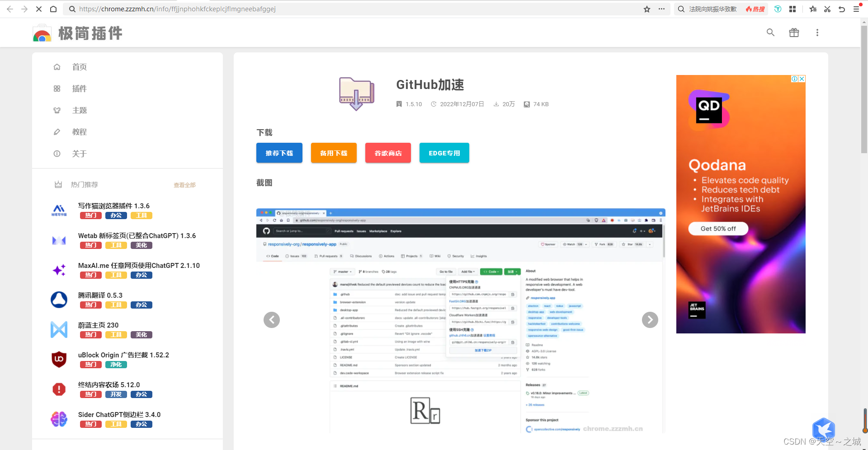
Task: Click the Sider ChatGPT brain logo
Action: [x=59, y=419]
